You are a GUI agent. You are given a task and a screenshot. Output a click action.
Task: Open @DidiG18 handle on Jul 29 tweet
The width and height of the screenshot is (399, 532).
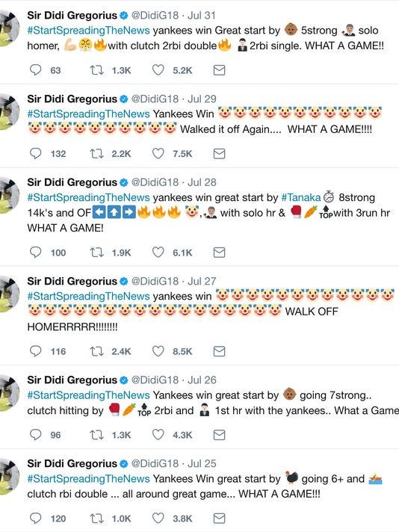point(155,99)
